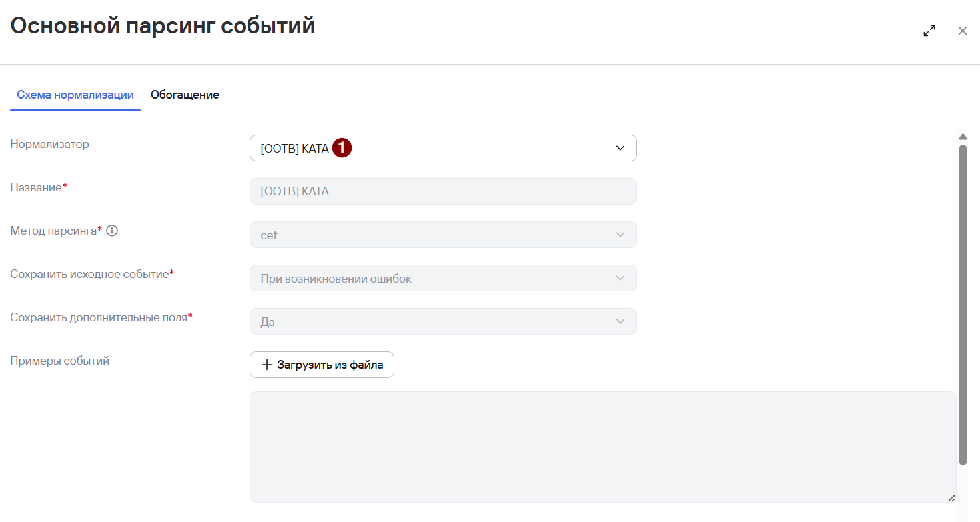Click the chevron in Сохранить исходное событие field
980x522 pixels.
pos(620,278)
